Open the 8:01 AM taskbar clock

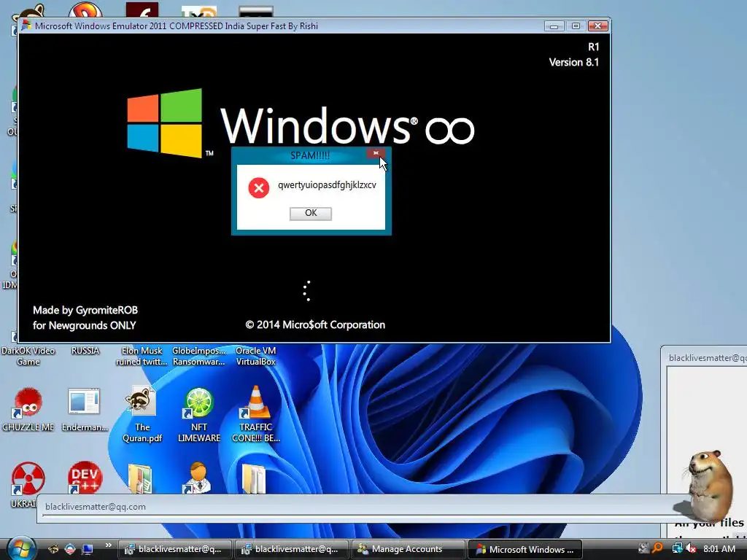pyautogui.click(x=719, y=549)
